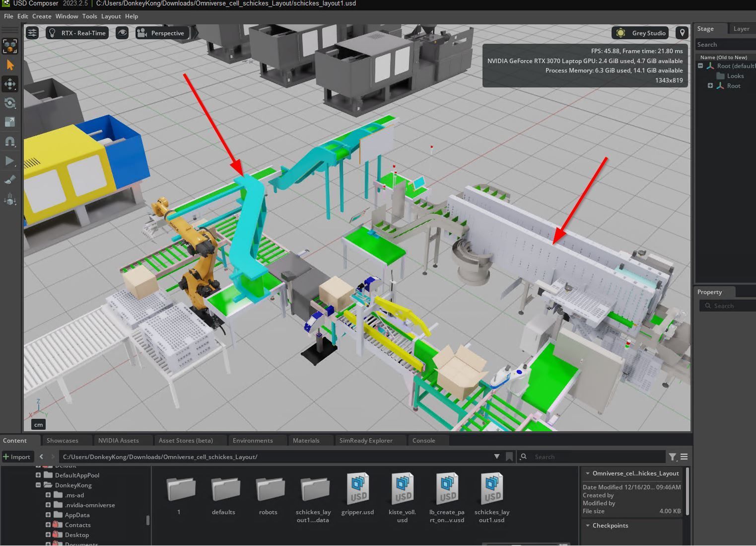Activate the physics drop-to-ground tool
Screen dimensions: 756x546
click(x=10, y=200)
